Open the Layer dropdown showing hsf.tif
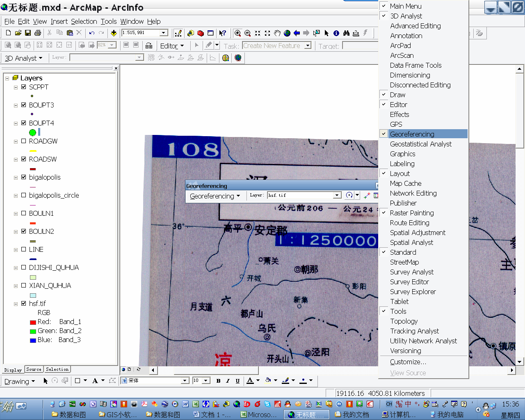Image resolution: width=525 pixels, height=420 pixels. tap(337, 195)
